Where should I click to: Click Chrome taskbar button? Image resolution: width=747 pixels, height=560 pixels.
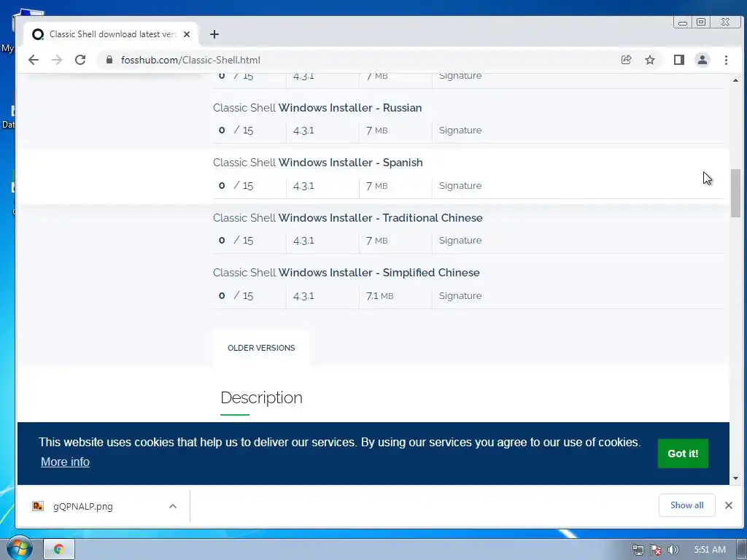(59, 549)
